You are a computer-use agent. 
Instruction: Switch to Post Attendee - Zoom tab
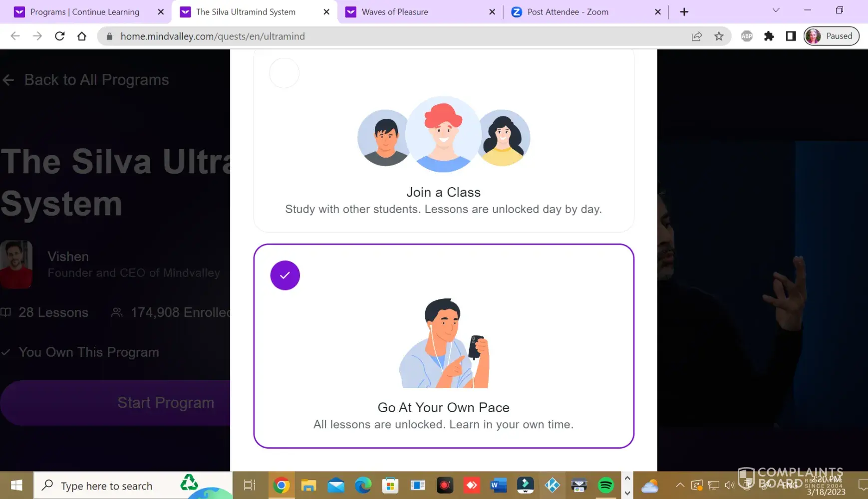pyautogui.click(x=568, y=12)
